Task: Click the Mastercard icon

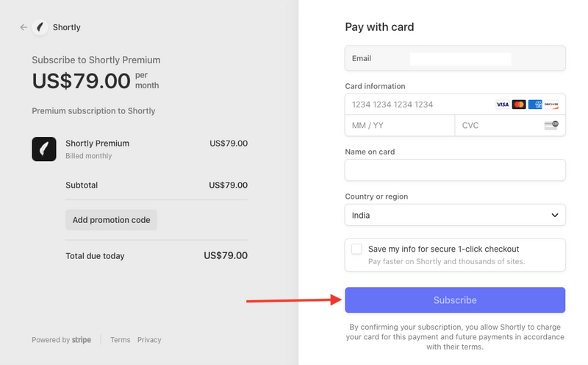Action: tap(519, 104)
